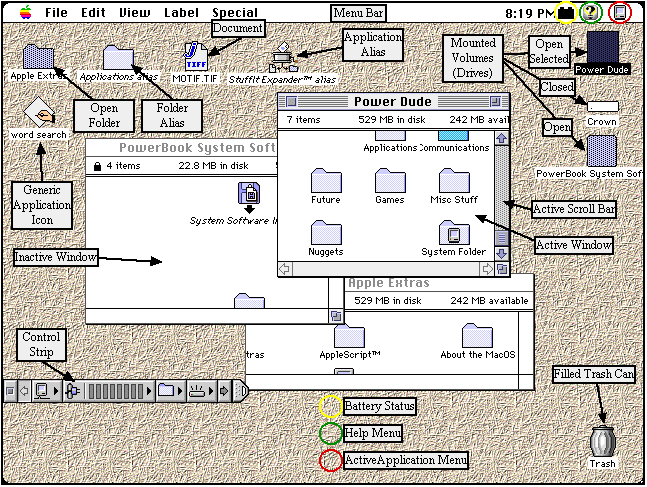Click the Control Strip close box at left end
The image size is (647, 487).
click(10, 390)
